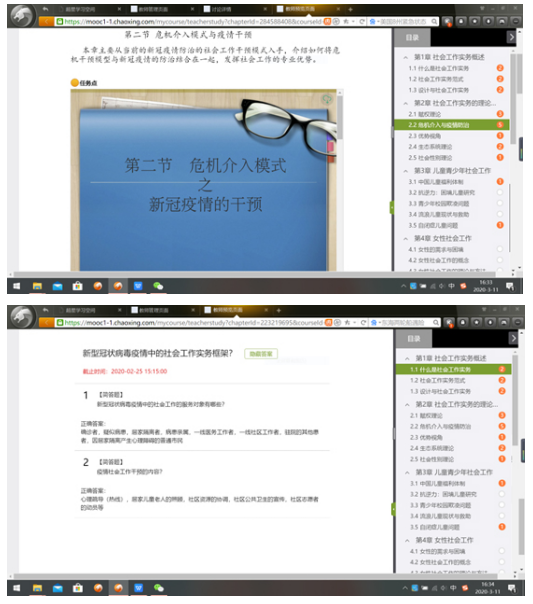Click the cloud icon on the slide preview
The image size is (533, 604).
[327, 99]
